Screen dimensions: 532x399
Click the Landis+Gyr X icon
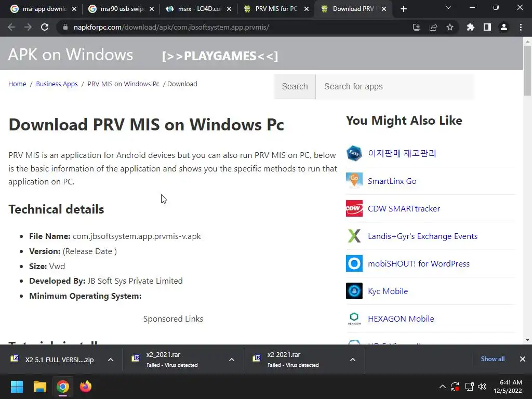coord(354,236)
